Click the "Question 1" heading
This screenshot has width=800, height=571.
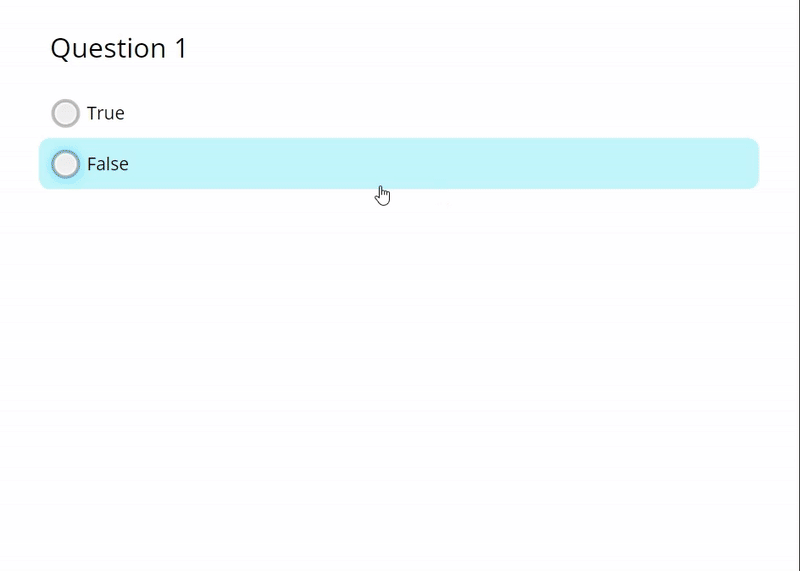(x=119, y=48)
